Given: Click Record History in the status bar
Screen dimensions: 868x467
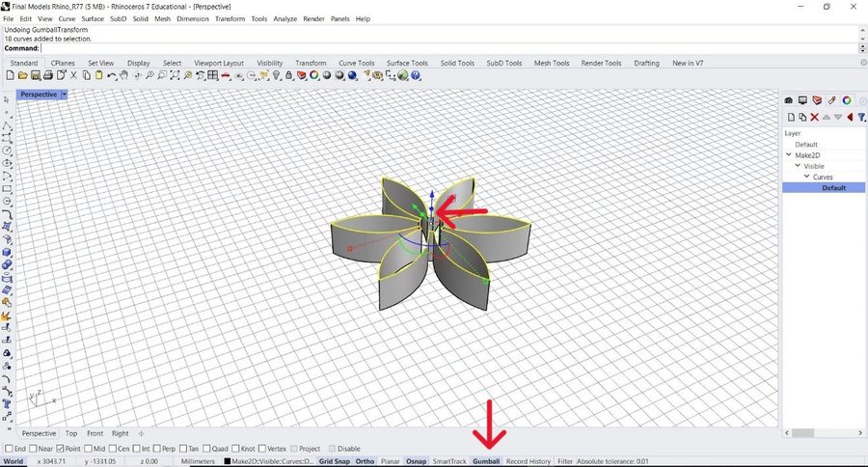Looking at the screenshot, I should [529, 461].
